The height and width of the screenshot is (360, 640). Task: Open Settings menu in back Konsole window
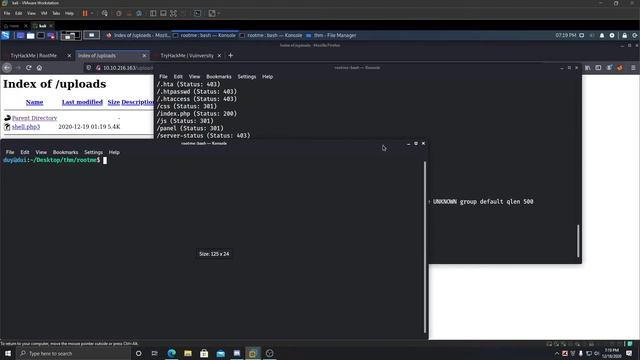click(x=247, y=77)
